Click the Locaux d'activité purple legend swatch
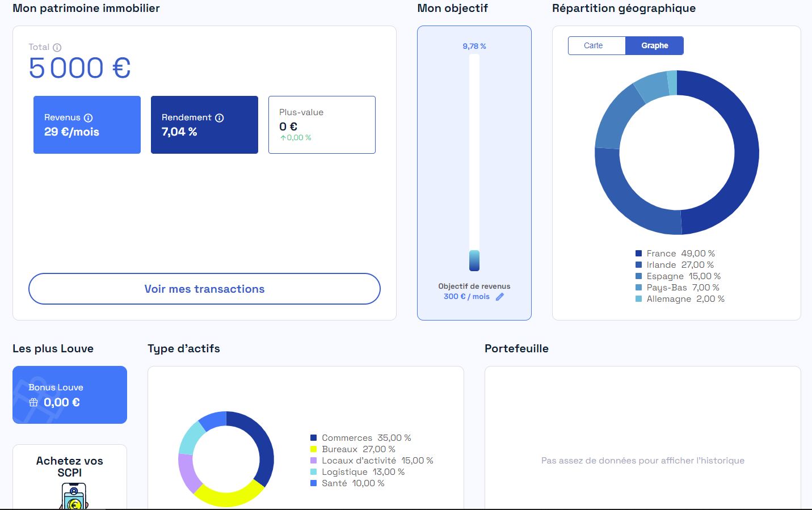Screen dimensions: 812x510 pos(313,461)
